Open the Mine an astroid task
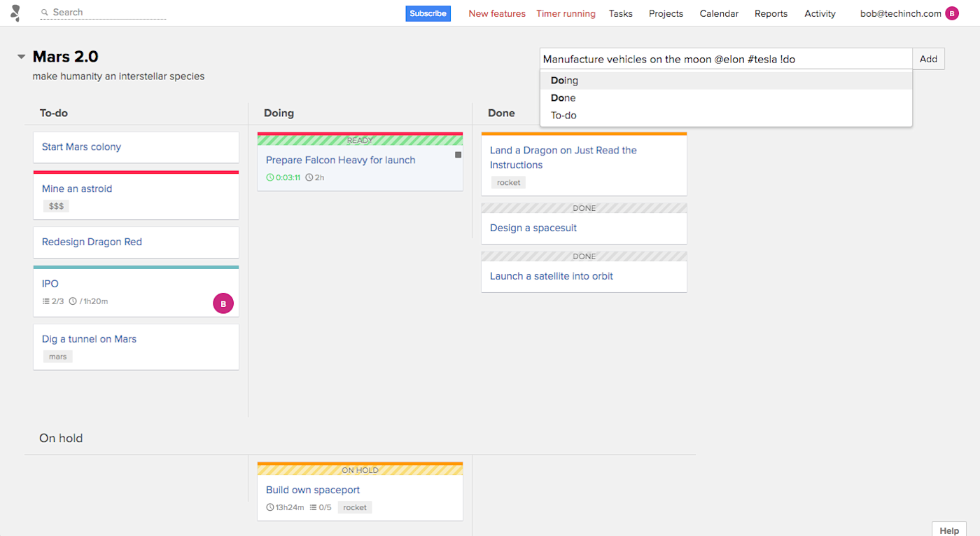This screenshot has width=980, height=536. point(77,189)
